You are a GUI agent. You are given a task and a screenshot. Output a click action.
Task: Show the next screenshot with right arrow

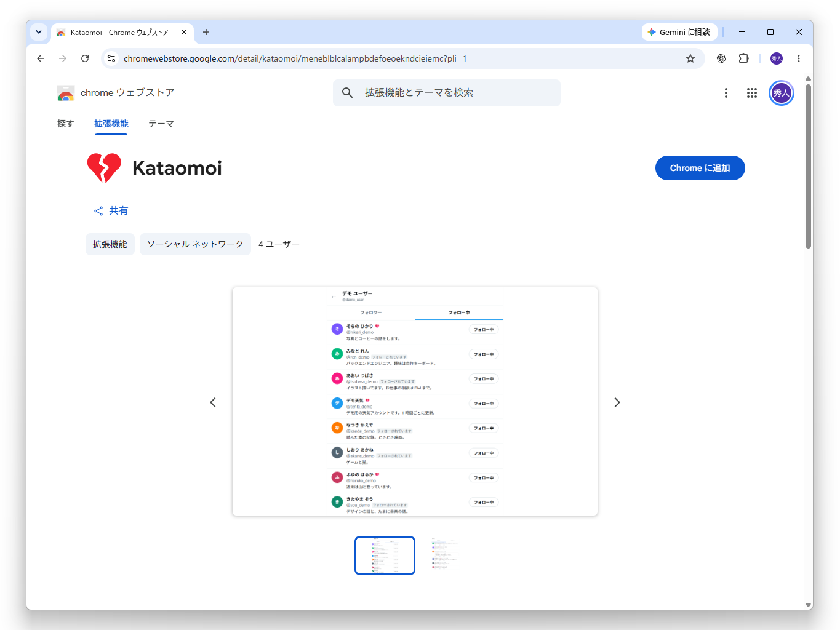pos(617,402)
